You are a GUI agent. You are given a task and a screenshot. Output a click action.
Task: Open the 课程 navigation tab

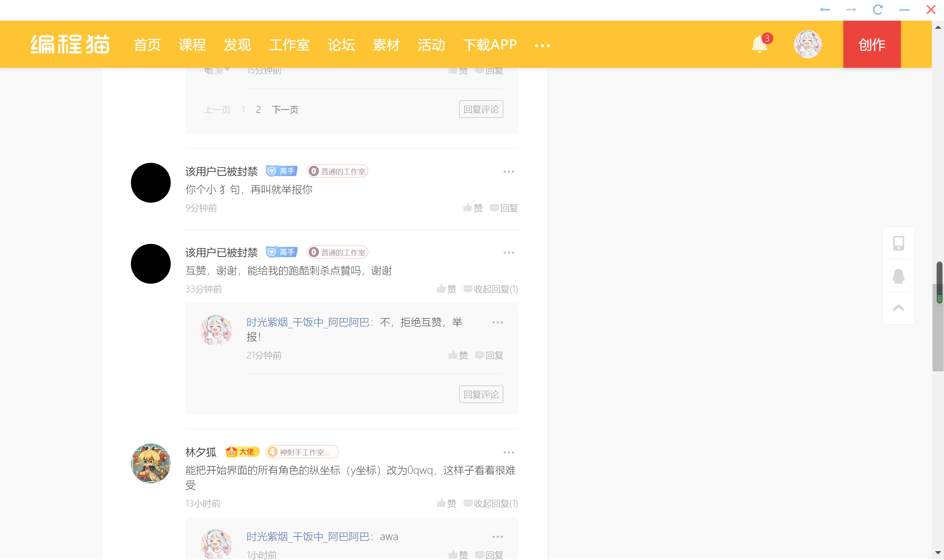pos(192,45)
